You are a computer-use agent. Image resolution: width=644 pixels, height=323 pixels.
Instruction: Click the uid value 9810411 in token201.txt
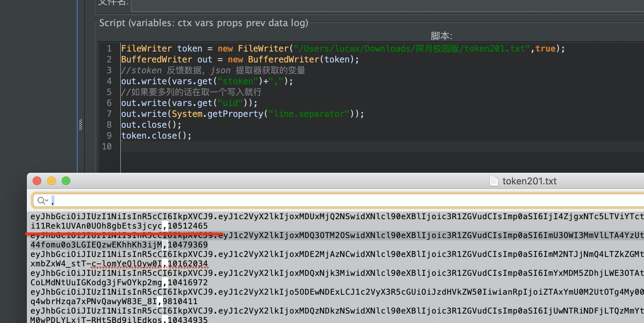pos(180,302)
